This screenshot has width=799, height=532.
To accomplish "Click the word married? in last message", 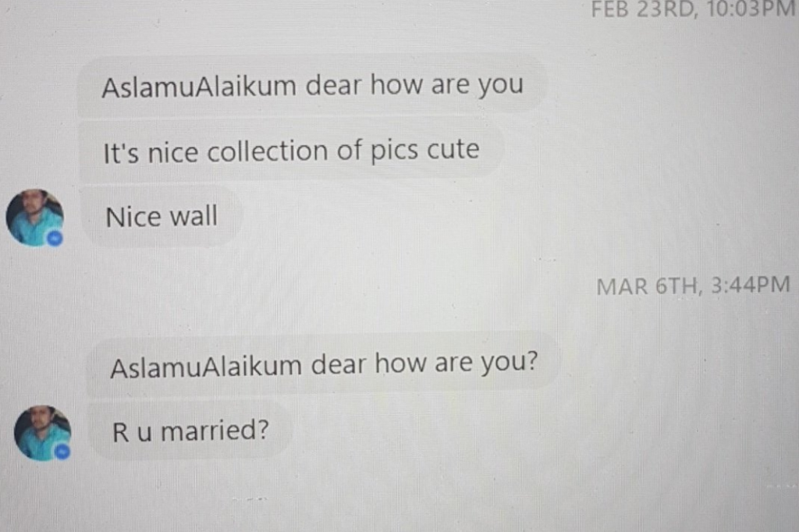I will (x=215, y=430).
